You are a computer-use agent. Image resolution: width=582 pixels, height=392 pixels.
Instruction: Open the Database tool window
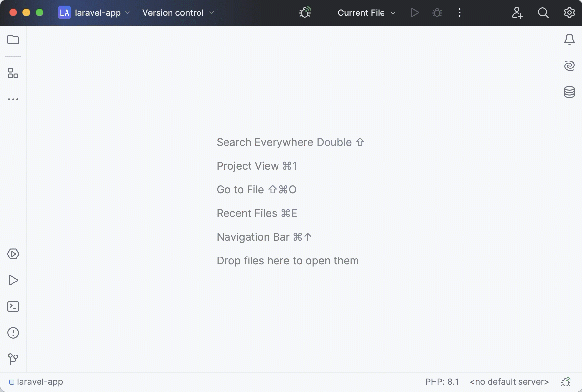point(570,92)
